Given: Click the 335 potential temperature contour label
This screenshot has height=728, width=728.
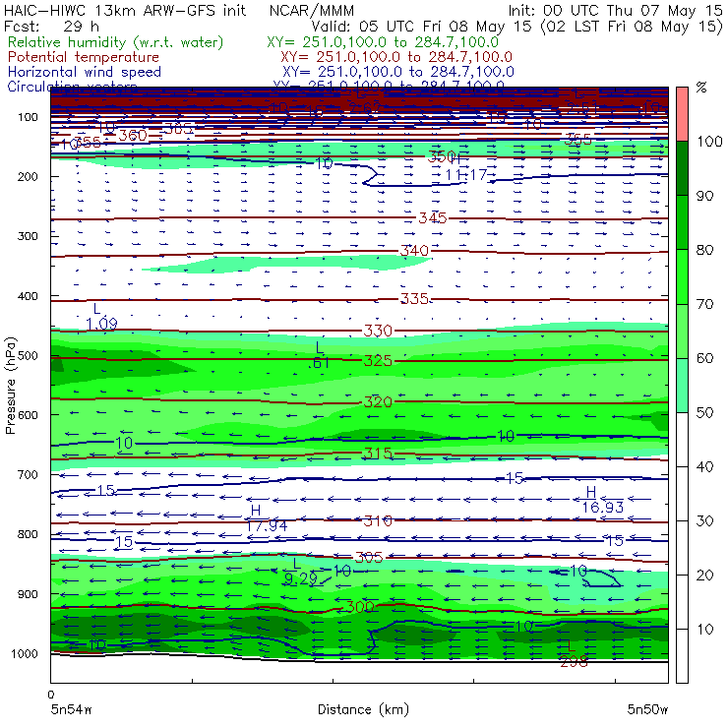Looking at the screenshot, I should [414, 298].
